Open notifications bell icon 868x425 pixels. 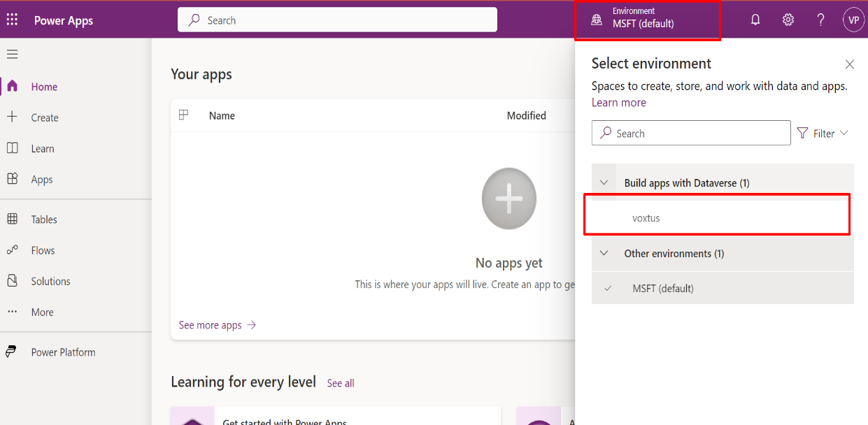[755, 20]
